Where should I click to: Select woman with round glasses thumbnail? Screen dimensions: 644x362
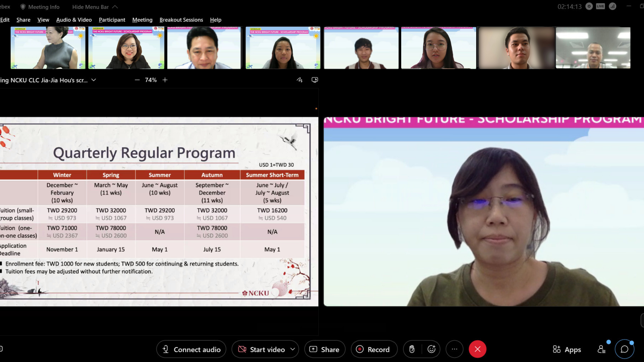[x=439, y=48]
